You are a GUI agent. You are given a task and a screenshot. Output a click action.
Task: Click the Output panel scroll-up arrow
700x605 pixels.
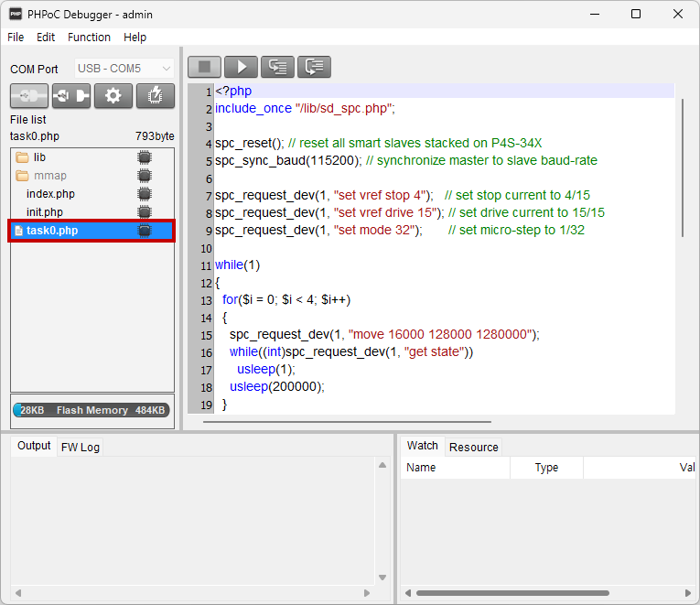click(x=382, y=465)
